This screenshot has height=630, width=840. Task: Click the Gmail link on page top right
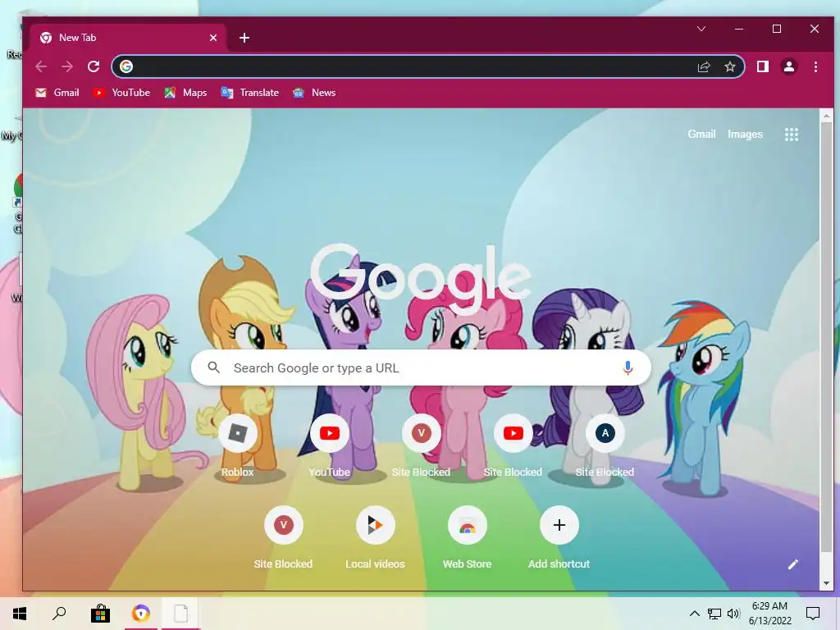(x=701, y=134)
